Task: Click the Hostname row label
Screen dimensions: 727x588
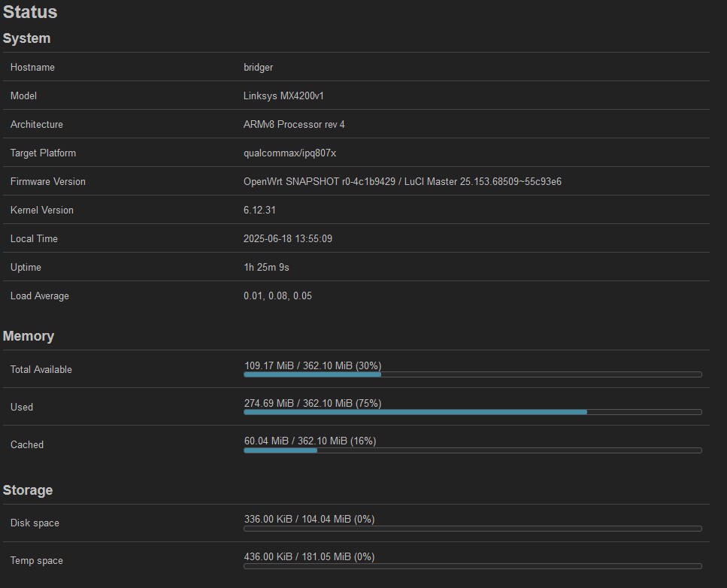Action: (x=32, y=67)
